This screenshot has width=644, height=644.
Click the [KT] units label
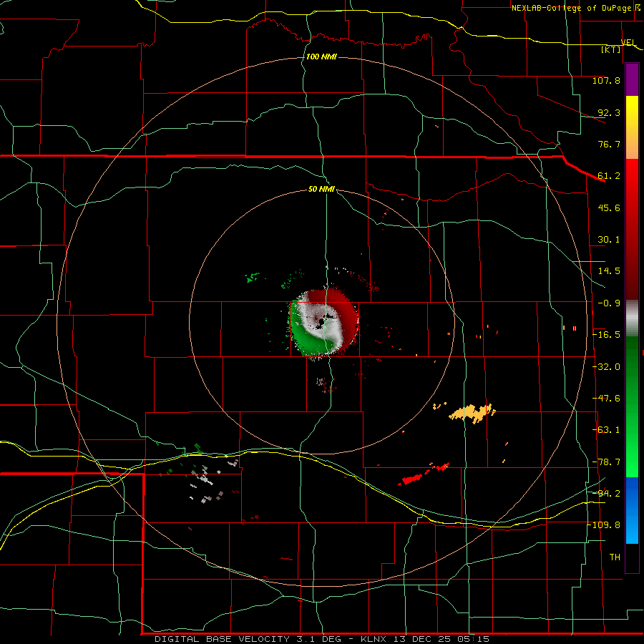tap(611, 49)
